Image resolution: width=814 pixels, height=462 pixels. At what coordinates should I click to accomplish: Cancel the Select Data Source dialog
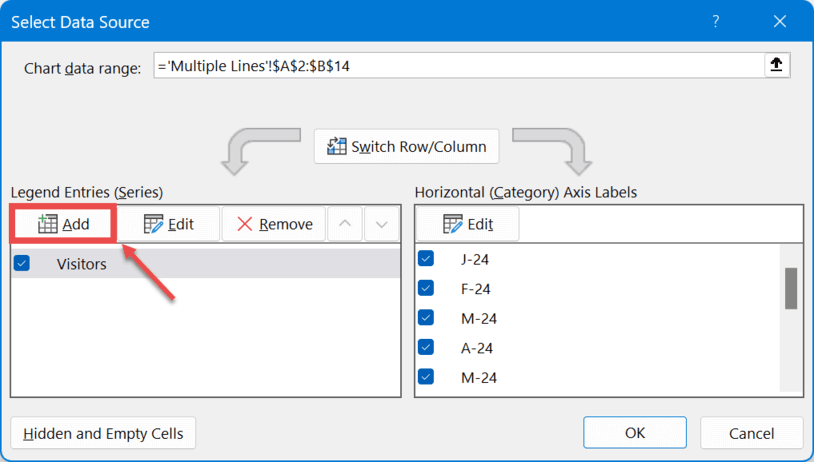[751, 433]
